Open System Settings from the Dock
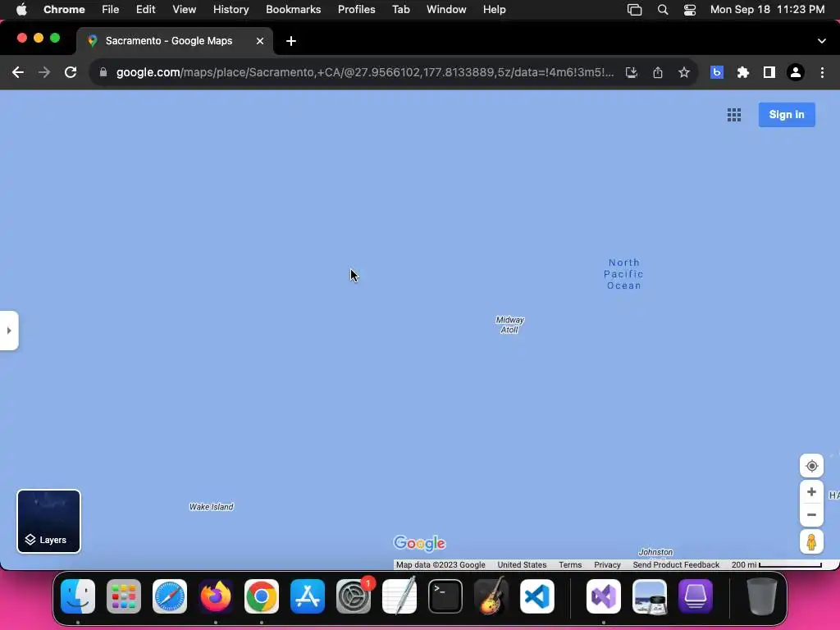Viewport: 840px width, 630px height. click(354, 596)
